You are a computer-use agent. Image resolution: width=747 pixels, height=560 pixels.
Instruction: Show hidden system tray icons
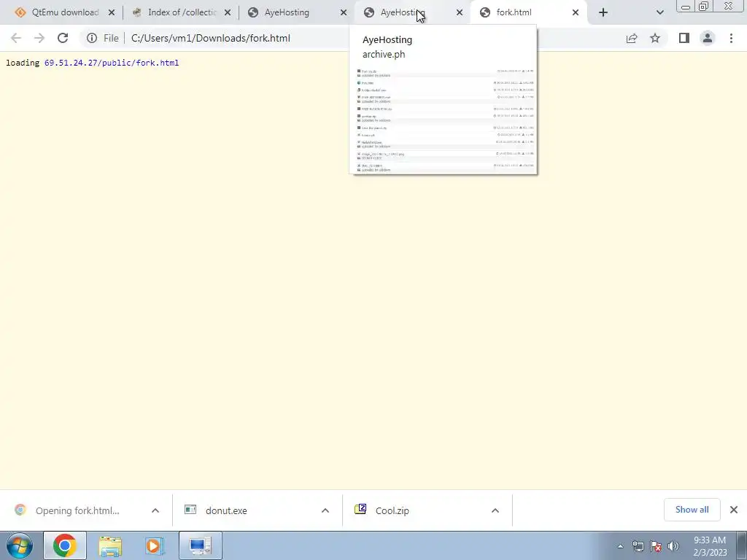620,546
